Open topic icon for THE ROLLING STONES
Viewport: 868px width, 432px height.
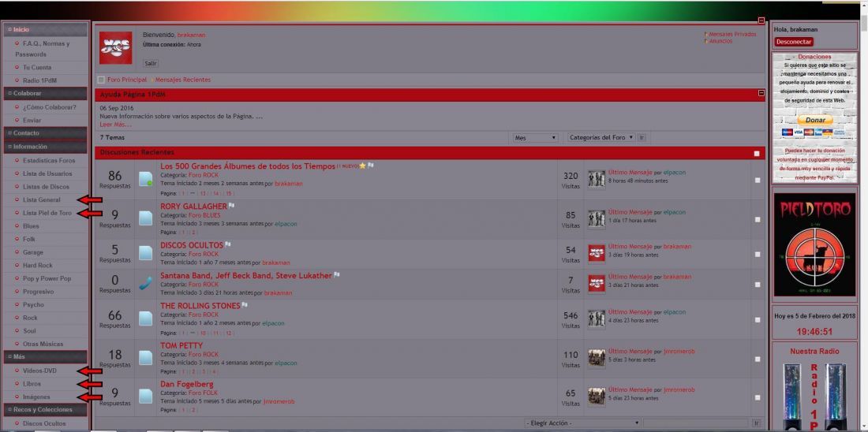pos(146,318)
